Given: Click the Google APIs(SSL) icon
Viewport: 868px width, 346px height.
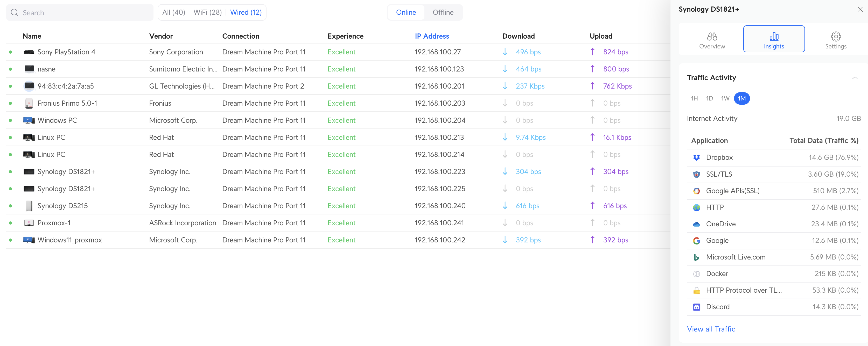Looking at the screenshot, I should click(x=696, y=191).
